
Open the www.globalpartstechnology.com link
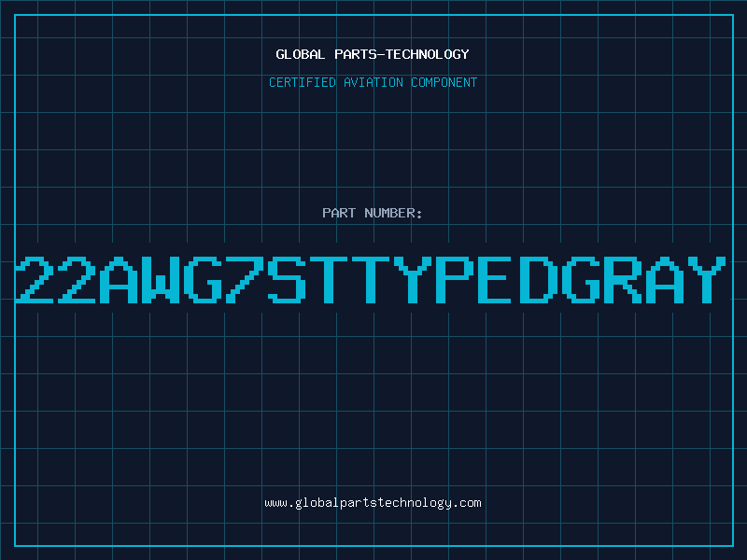click(373, 503)
